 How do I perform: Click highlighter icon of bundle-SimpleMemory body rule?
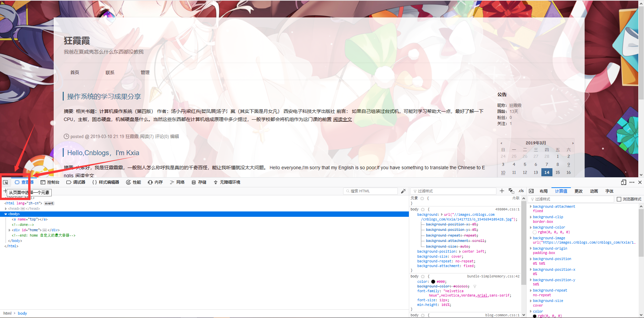click(423, 276)
